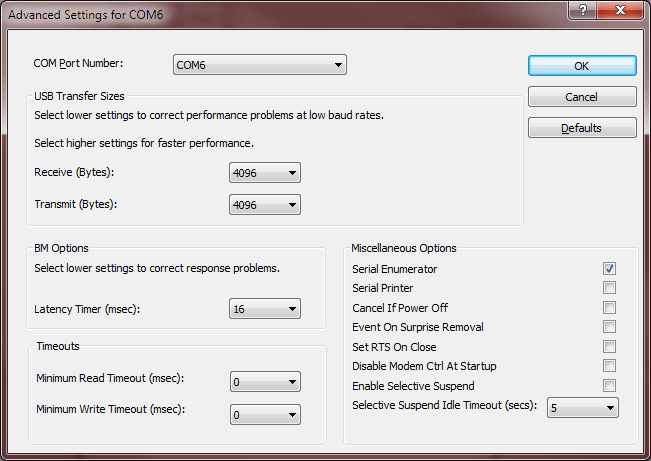
Task: Enable the Serial Printer checkbox
Action: (x=609, y=288)
